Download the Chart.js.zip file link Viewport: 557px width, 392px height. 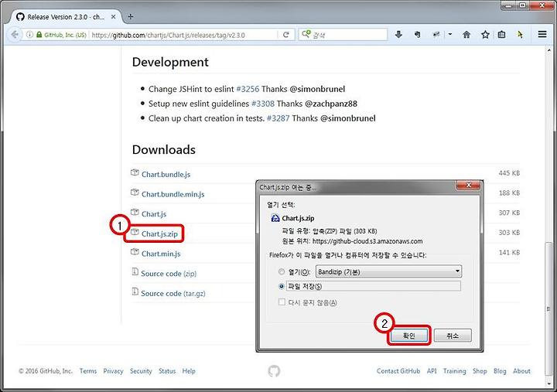[x=159, y=234]
